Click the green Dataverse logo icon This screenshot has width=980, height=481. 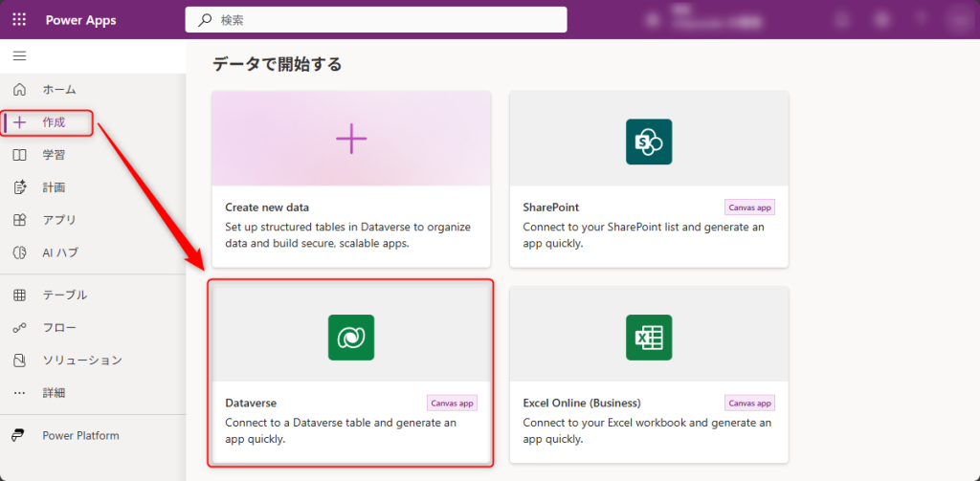point(351,338)
